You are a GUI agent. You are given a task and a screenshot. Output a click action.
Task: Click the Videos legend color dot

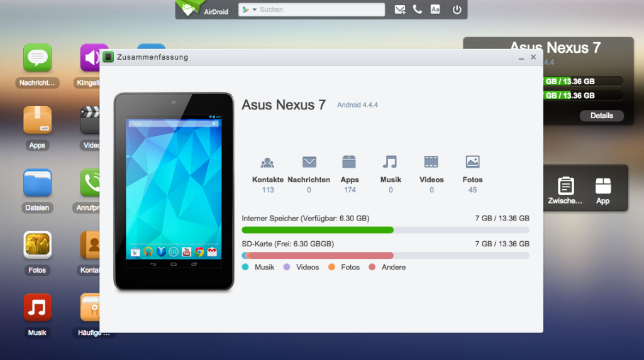[x=287, y=267]
